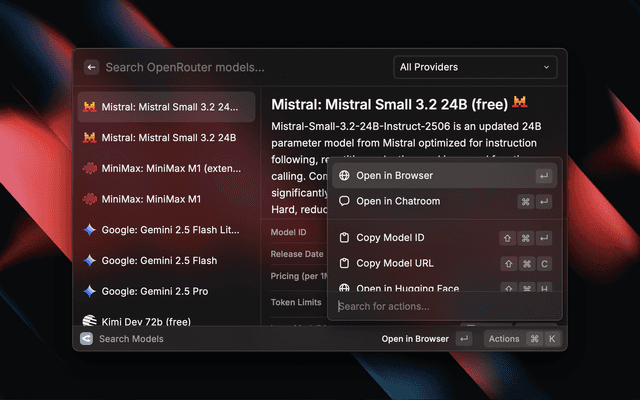The image size is (640, 400).
Task: Click the Gemini 2.5 Pro sparkle icon
Action: pyautogui.click(x=90, y=291)
